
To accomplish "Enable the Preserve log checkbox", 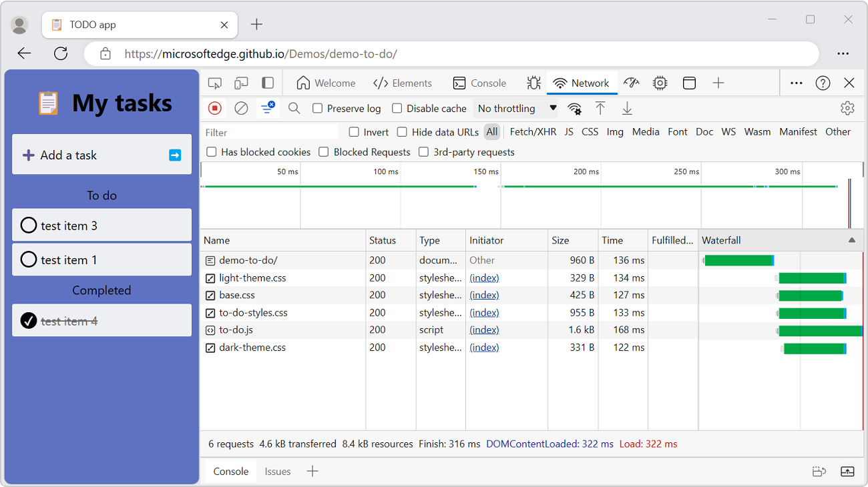I will [316, 108].
